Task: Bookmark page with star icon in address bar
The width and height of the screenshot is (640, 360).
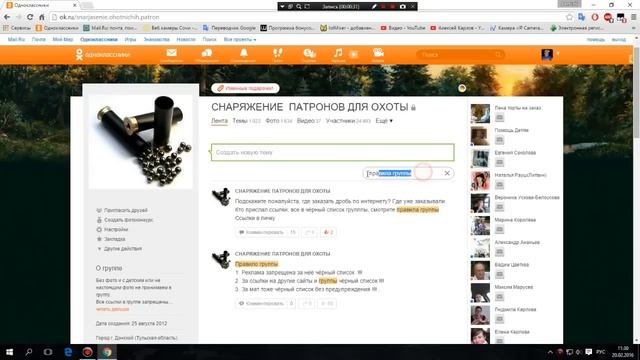Action: point(569,17)
